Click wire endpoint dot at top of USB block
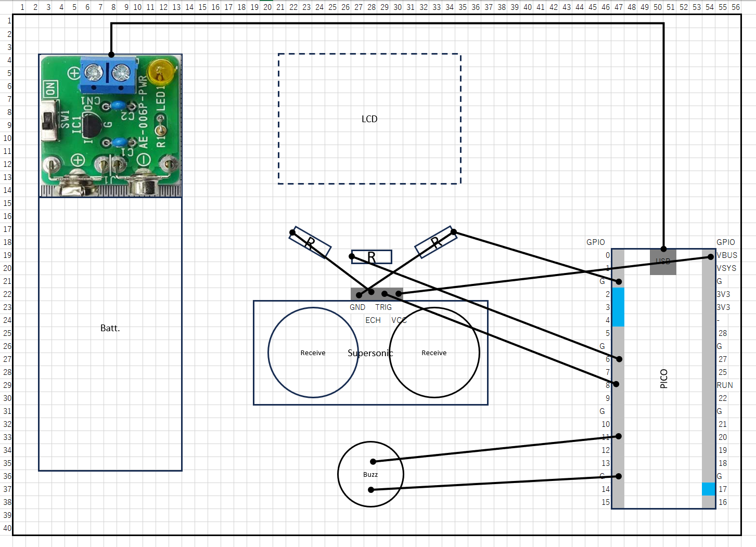The width and height of the screenshot is (756, 547). (x=664, y=249)
